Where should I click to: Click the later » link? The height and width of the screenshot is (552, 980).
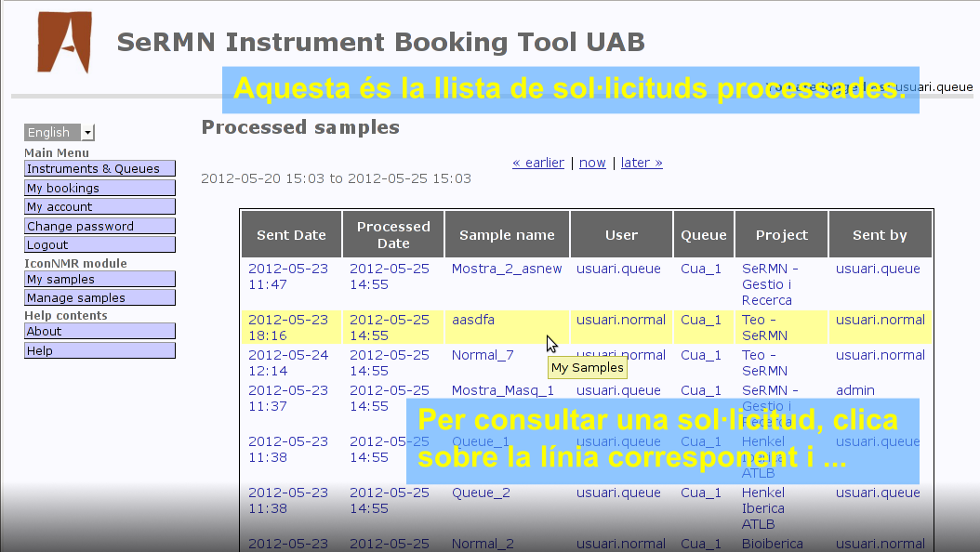point(642,163)
